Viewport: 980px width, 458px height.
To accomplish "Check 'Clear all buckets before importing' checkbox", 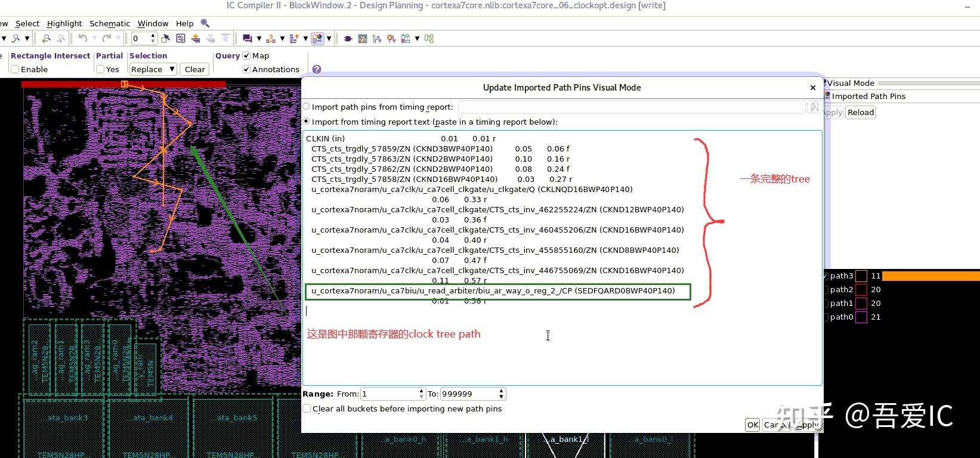I will [307, 409].
